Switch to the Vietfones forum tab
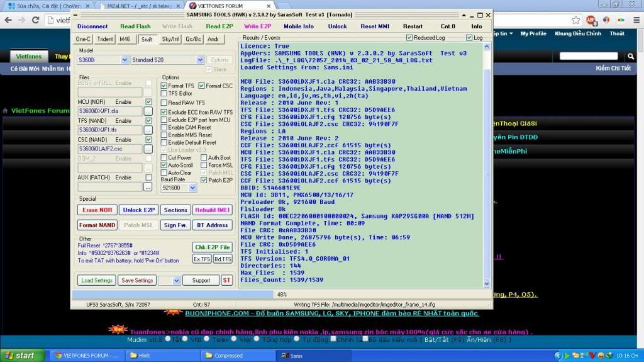This screenshot has width=644, height=362. [x=229, y=6]
